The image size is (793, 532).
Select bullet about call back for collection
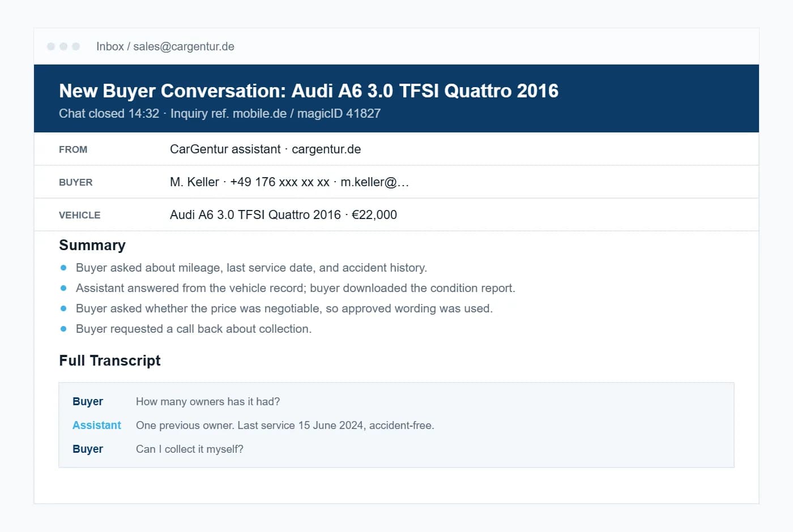pos(194,329)
